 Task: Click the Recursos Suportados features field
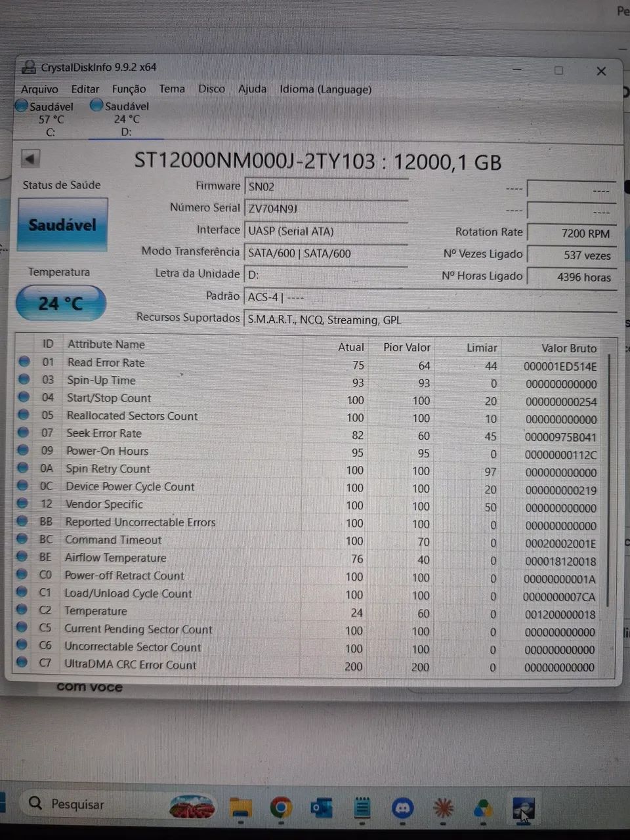430,320
